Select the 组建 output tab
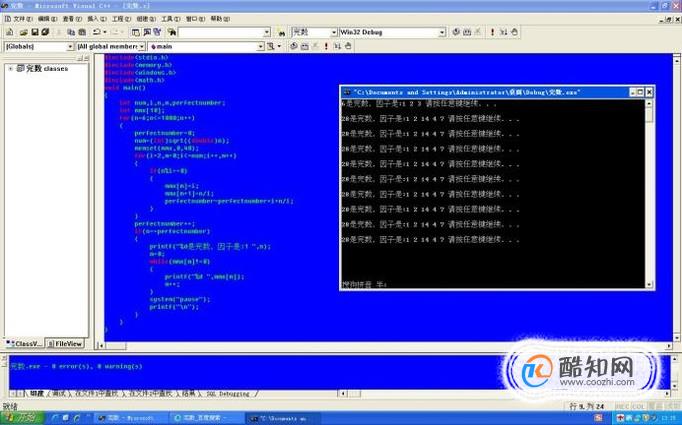Image resolution: width=682 pixels, height=425 pixels. tap(37, 393)
